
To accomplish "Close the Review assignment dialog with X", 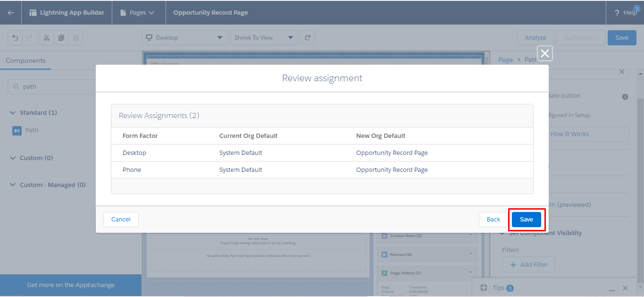I will pos(545,53).
